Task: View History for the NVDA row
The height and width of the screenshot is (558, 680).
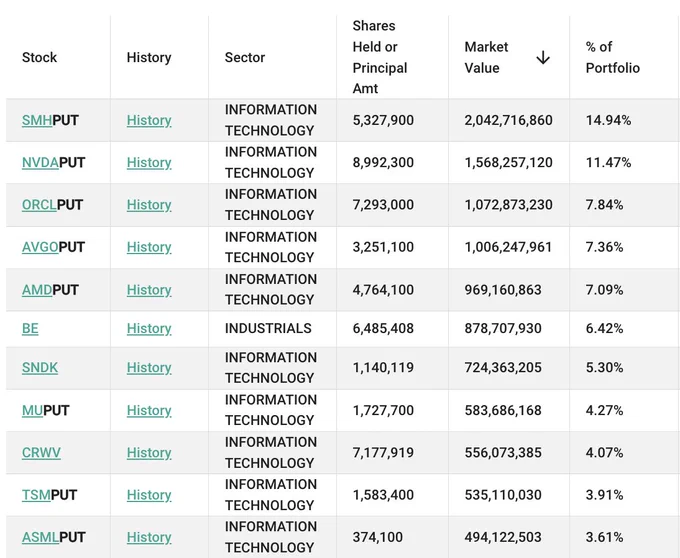Action: pyautogui.click(x=149, y=163)
